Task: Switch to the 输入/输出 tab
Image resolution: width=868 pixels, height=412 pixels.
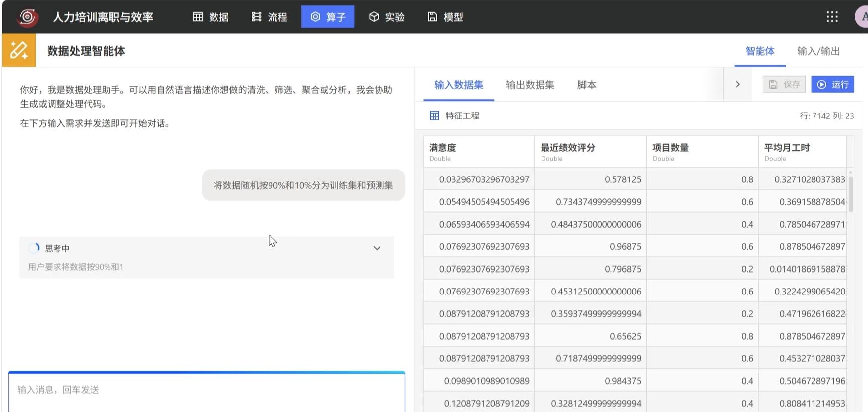Action: click(x=818, y=51)
